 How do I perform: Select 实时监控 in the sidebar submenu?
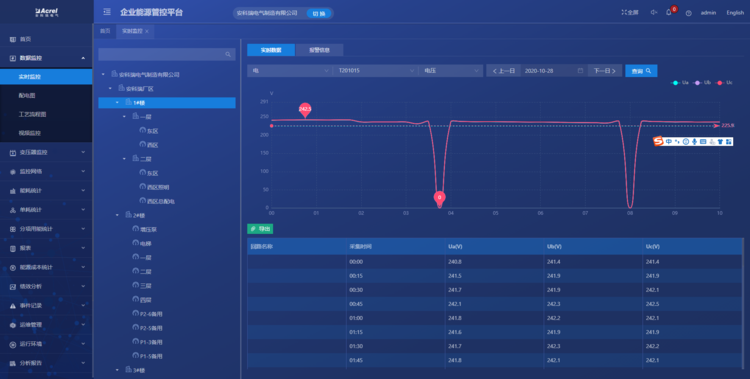[x=46, y=77]
